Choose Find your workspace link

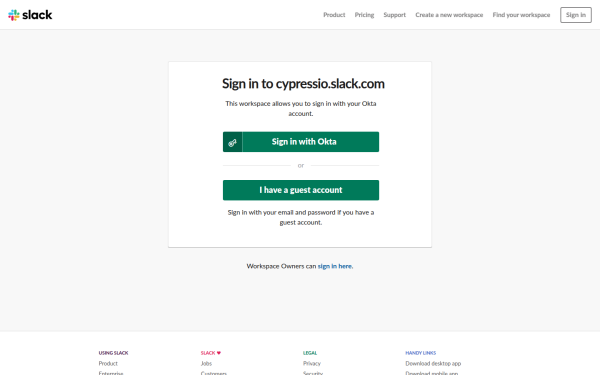click(x=521, y=15)
